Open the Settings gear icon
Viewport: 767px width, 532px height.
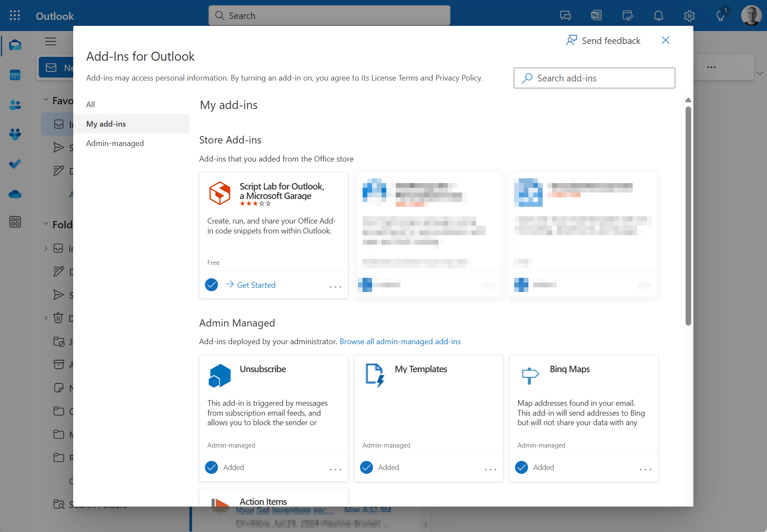tap(689, 16)
